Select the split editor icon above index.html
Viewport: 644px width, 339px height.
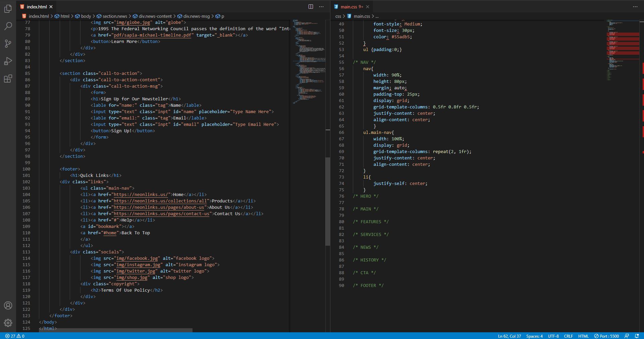pyautogui.click(x=311, y=6)
